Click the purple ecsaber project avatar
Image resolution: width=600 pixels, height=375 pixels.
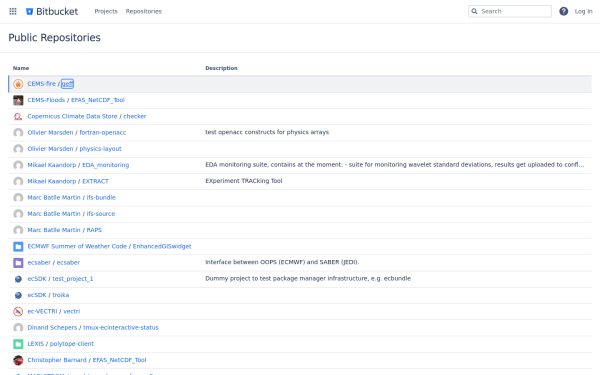(18, 262)
